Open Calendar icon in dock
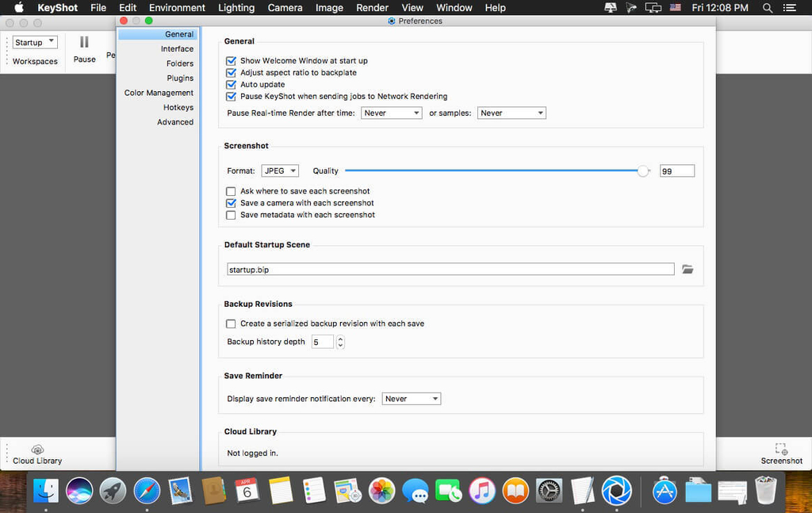The image size is (812, 513). pos(247,490)
